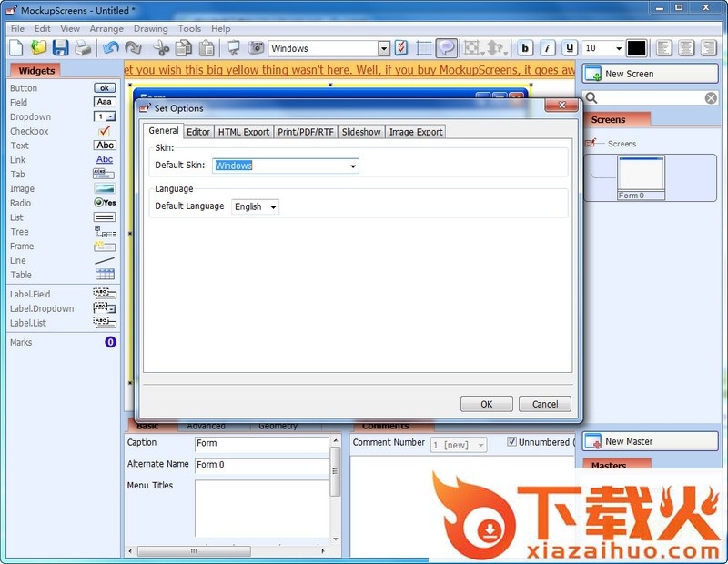The height and width of the screenshot is (564, 728).
Task: Select the Image widget icon
Action: point(105,188)
